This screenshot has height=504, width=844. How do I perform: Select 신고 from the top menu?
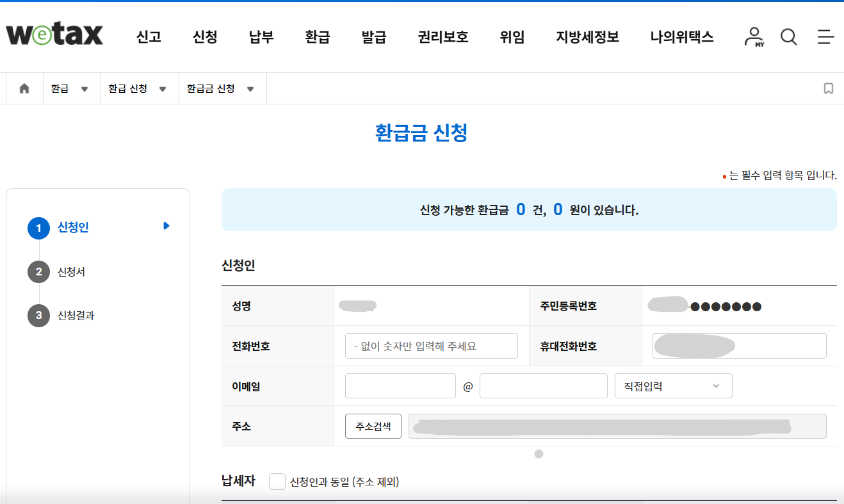[149, 37]
